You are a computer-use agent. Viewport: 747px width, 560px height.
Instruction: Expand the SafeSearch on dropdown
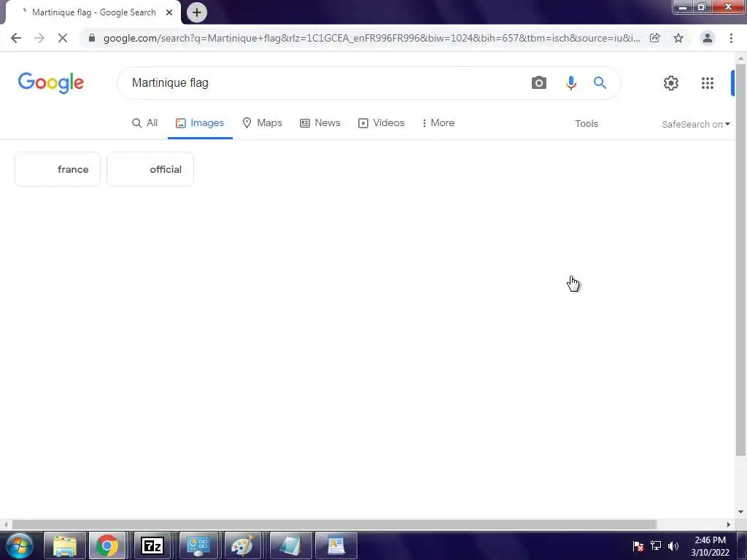pos(695,124)
